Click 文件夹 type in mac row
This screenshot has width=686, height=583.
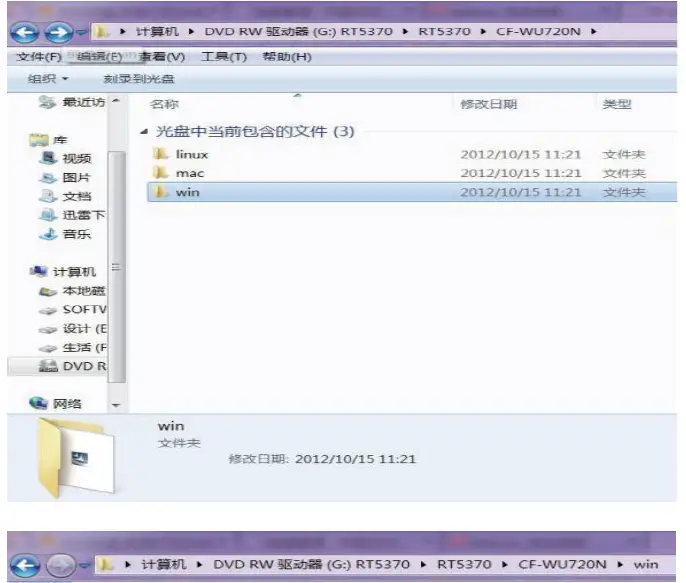pyautogui.click(x=624, y=173)
